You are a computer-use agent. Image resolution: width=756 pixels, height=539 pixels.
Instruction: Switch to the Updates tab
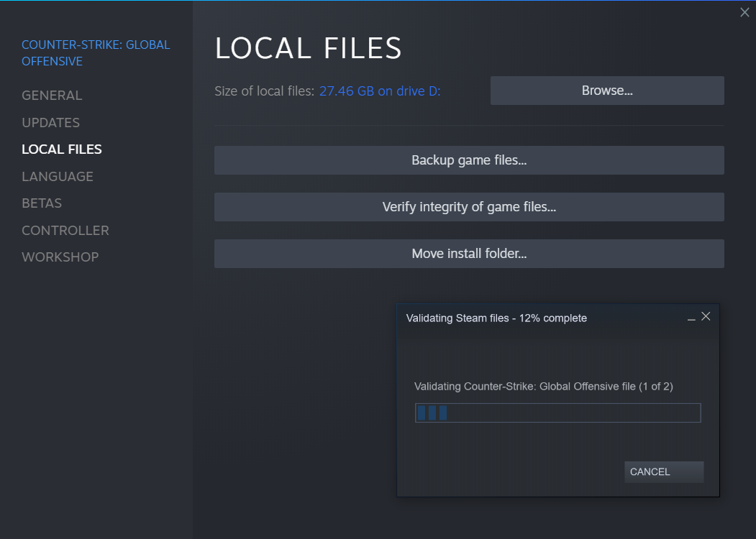tap(50, 123)
